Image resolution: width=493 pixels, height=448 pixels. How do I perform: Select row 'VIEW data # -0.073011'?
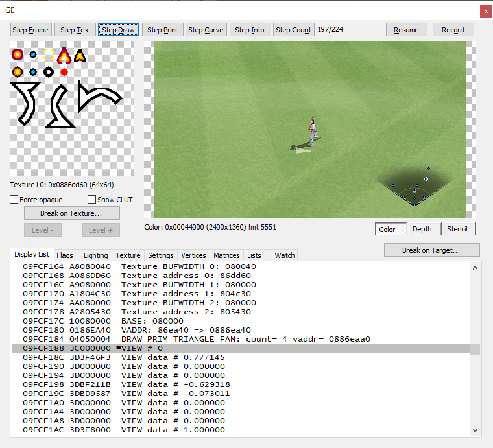[x=241, y=394]
